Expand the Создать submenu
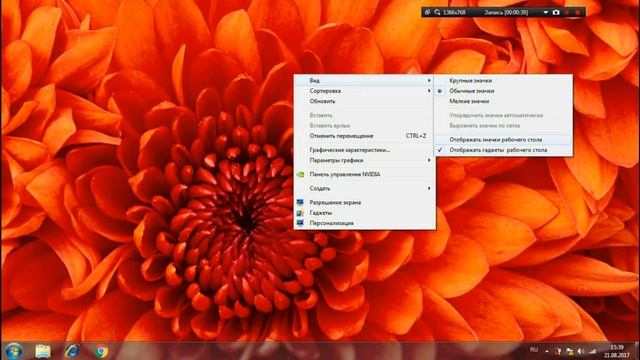This screenshot has width=640, height=360. [x=364, y=189]
